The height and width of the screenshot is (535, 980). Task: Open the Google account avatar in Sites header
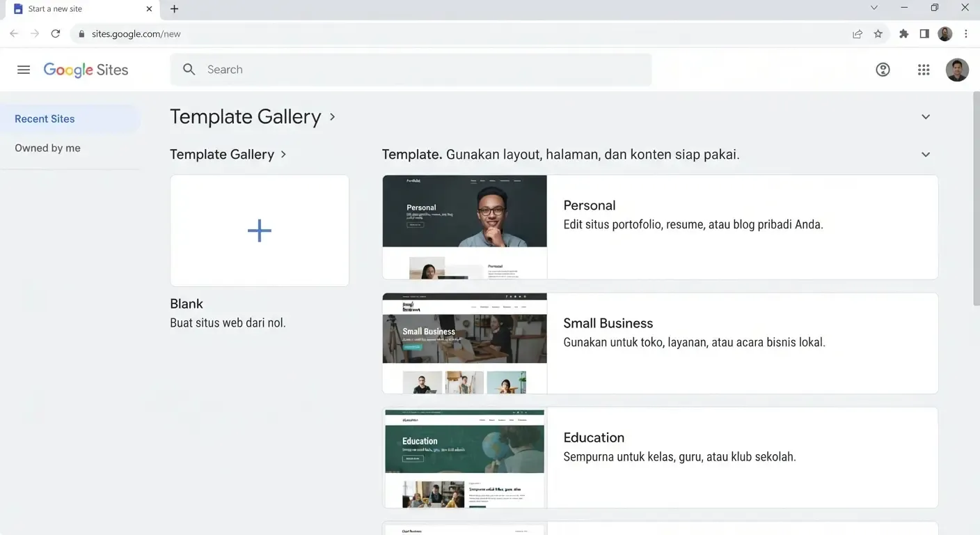pyautogui.click(x=957, y=70)
